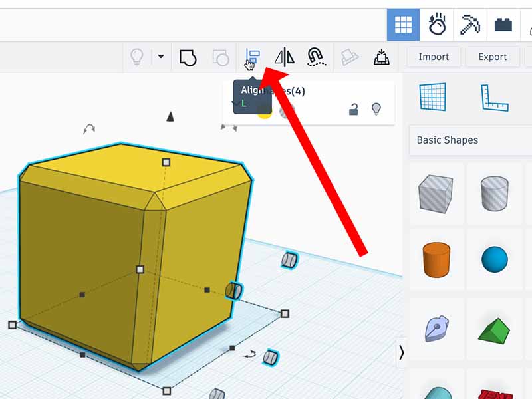Screen dimensions: 532x399
Task: Click the yellow Solid color swatch
Action: coord(265,112)
